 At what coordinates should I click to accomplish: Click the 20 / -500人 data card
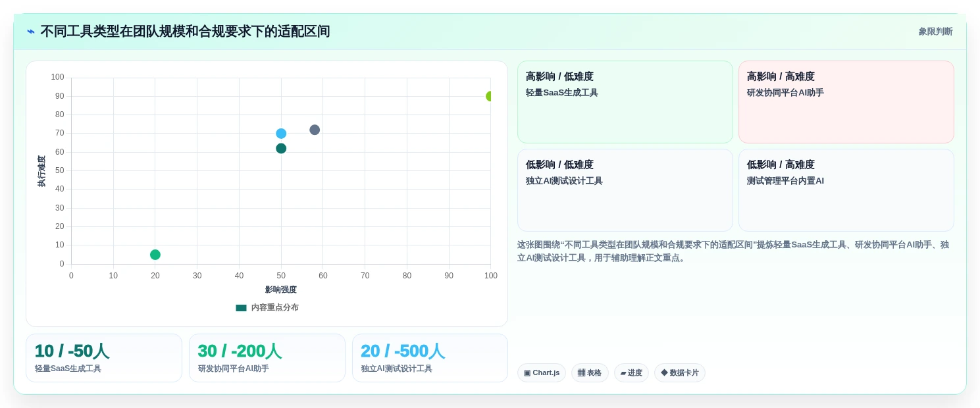[x=430, y=358]
